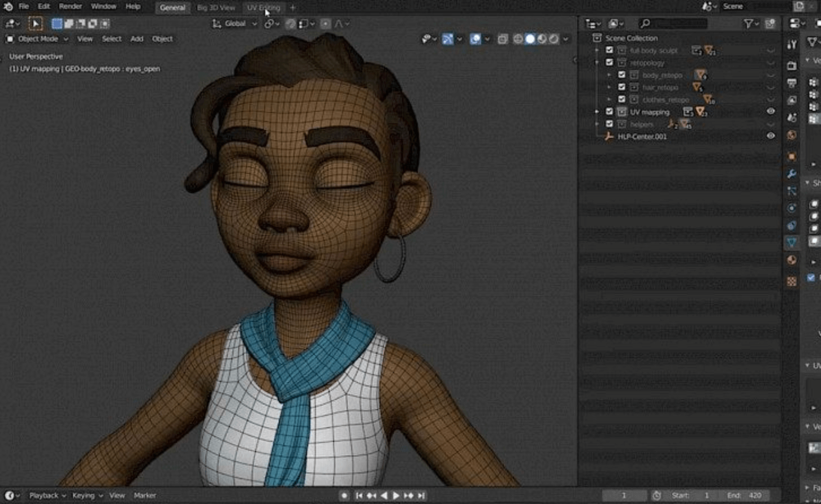Open the Render menu

click(x=70, y=7)
